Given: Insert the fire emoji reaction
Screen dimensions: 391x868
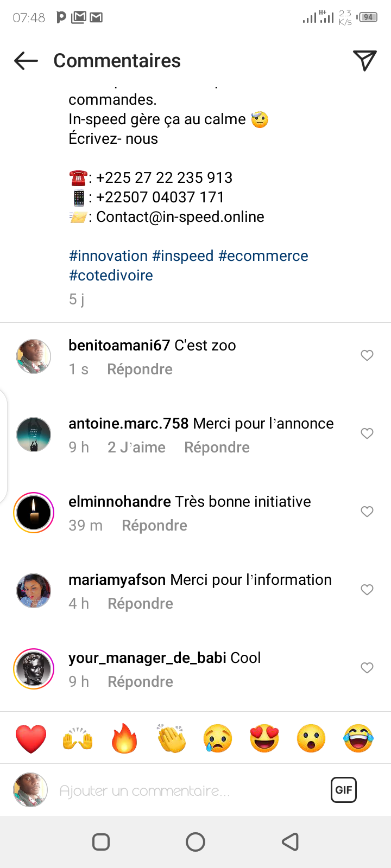Looking at the screenshot, I should point(124,738).
